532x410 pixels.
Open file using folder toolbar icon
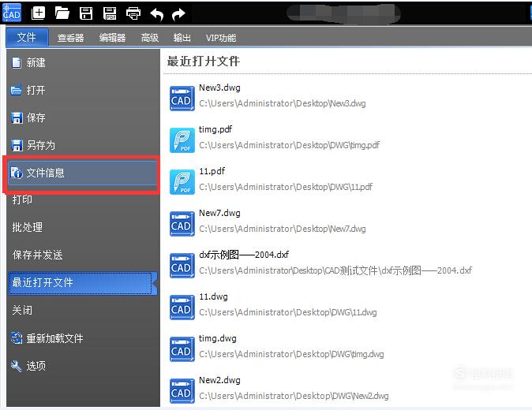coord(62,13)
